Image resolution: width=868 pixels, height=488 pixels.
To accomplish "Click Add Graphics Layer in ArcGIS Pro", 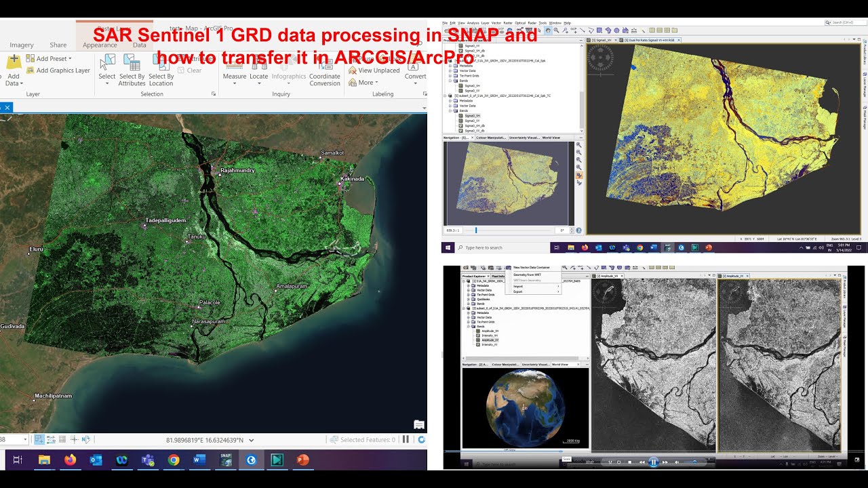I will (58, 70).
